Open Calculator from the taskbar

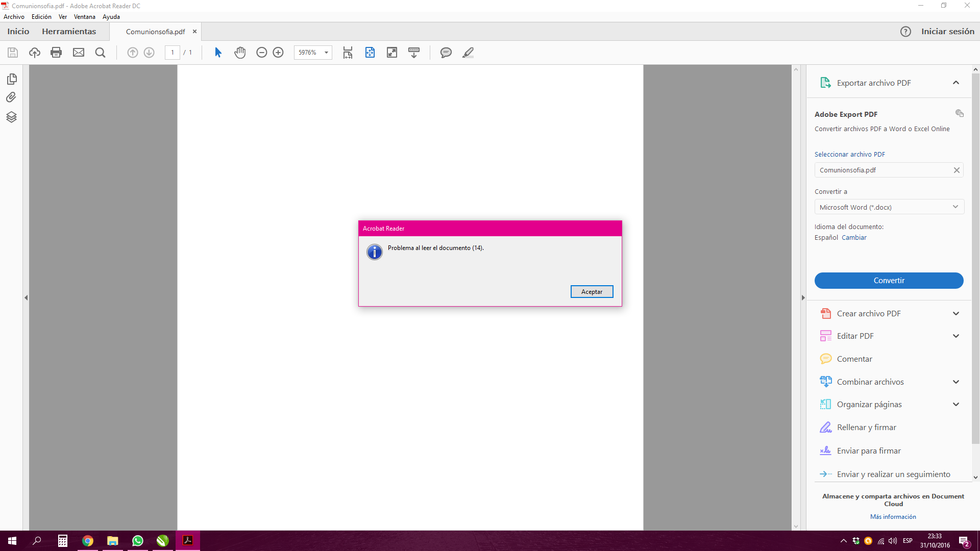[x=63, y=541]
